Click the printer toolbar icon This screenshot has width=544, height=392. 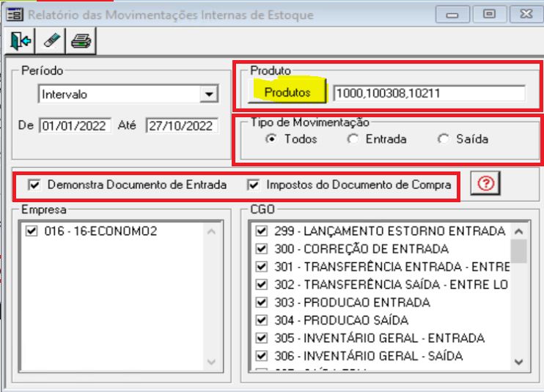81,41
